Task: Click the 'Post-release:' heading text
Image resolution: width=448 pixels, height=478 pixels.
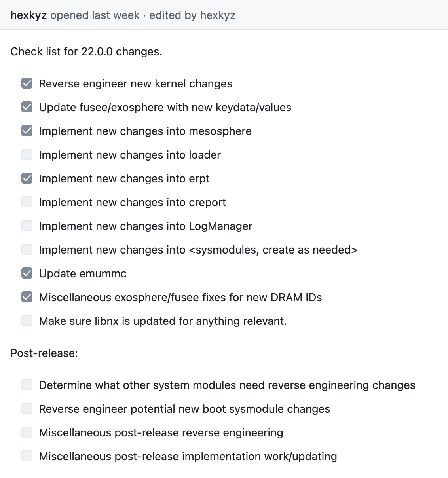Action: pos(44,353)
